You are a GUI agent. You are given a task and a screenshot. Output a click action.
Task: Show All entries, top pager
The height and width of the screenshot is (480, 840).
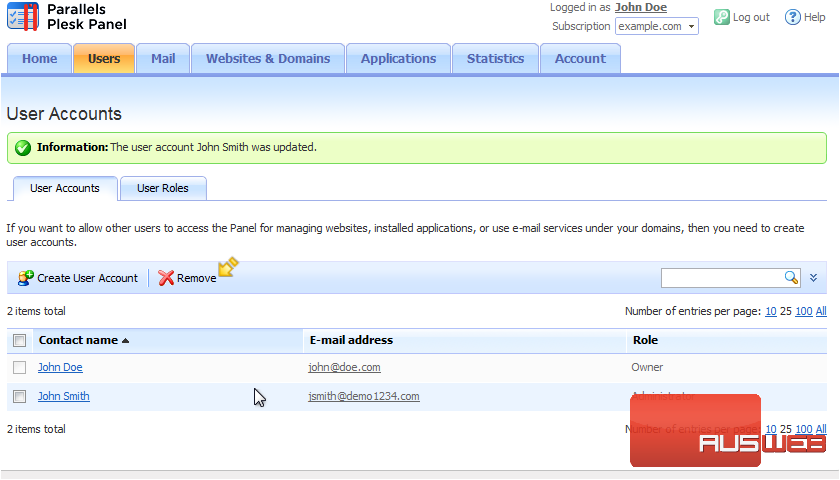(821, 311)
